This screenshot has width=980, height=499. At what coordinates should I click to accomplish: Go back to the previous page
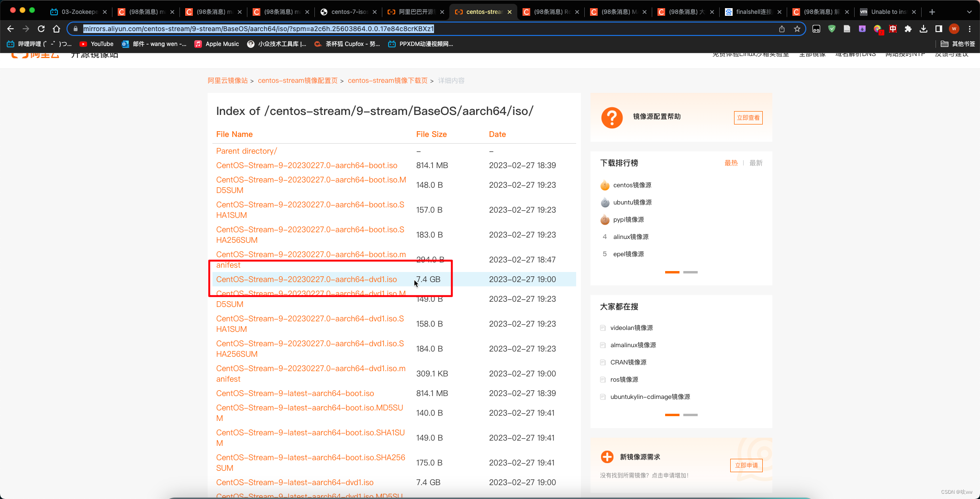[11, 29]
